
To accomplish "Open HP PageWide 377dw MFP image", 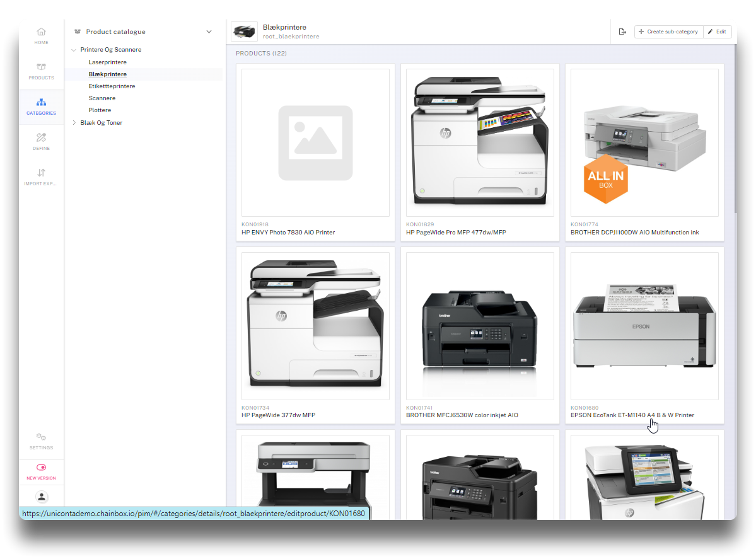I will pos(315,326).
